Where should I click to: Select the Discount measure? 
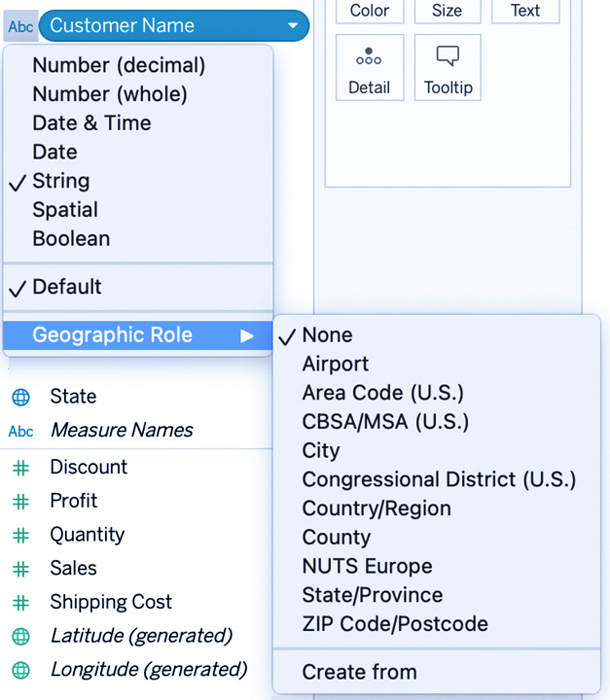tap(89, 468)
